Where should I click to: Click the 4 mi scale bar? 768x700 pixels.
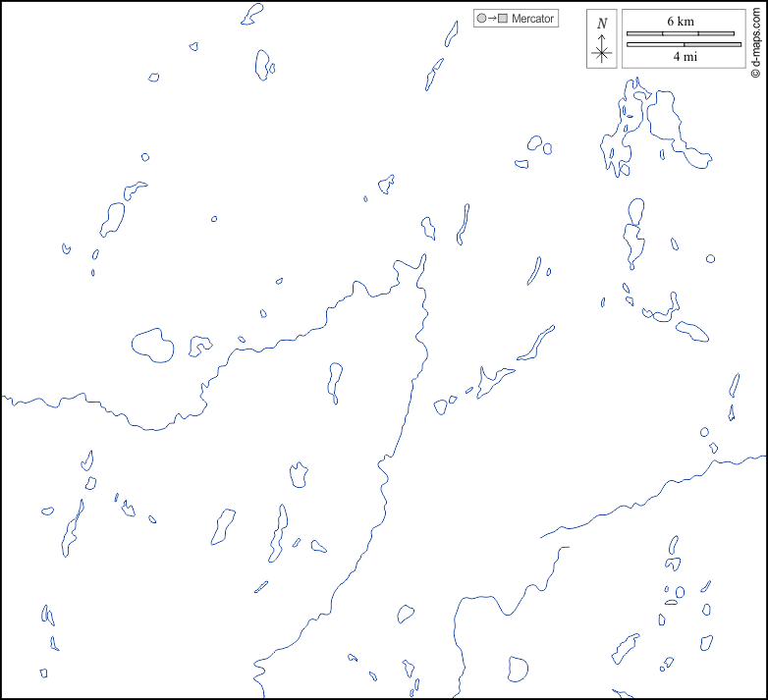[x=684, y=44]
